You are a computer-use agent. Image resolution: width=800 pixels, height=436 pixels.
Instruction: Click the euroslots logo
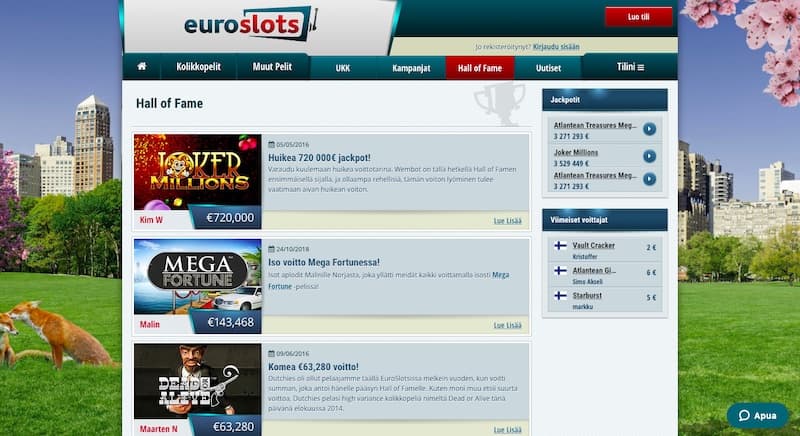tap(250, 24)
